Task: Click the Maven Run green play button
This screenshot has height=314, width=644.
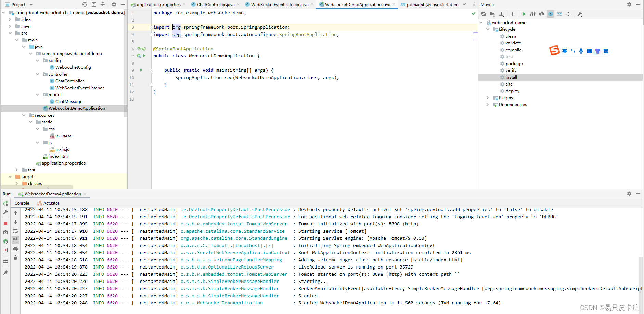Action: tap(524, 14)
